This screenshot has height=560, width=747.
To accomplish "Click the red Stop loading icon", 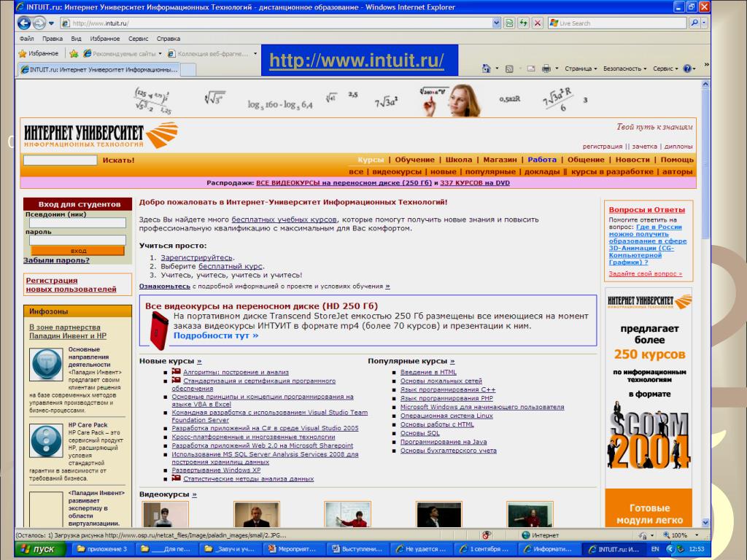I will click(538, 23).
